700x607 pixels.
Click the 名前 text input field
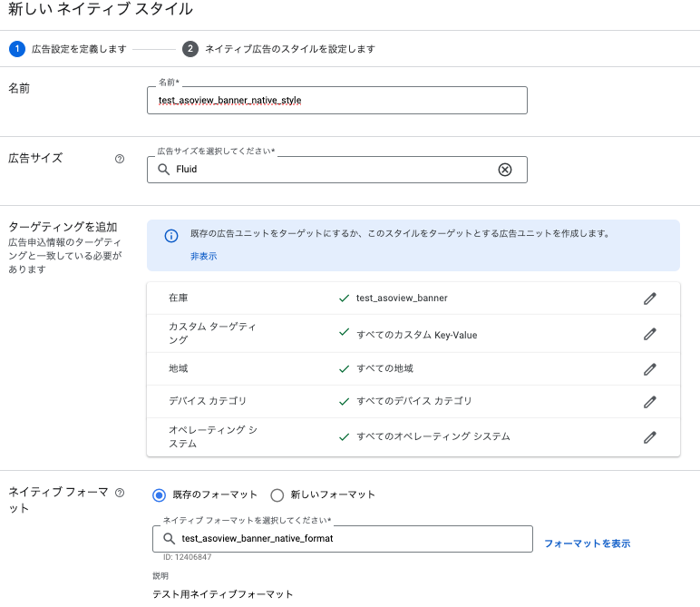(x=336, y=101)
